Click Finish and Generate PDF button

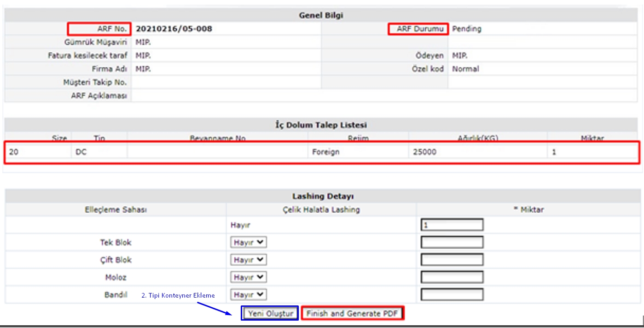coord(353,314)
